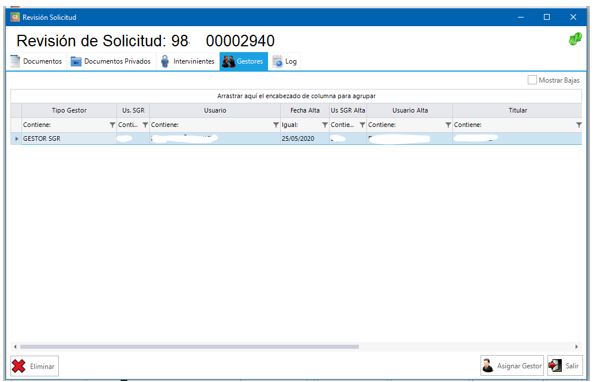Open the Titular column filter funnel
The height and width of the screenshot is (382, 595).
pos(579,125)
